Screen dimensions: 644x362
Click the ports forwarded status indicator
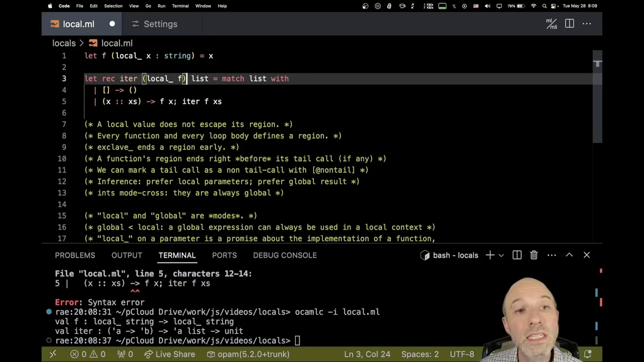point(125,354)
